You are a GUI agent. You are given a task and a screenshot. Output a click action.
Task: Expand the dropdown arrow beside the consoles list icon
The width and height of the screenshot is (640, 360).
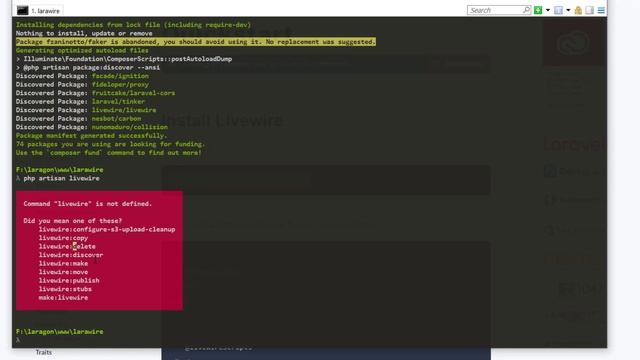(568, 10)
